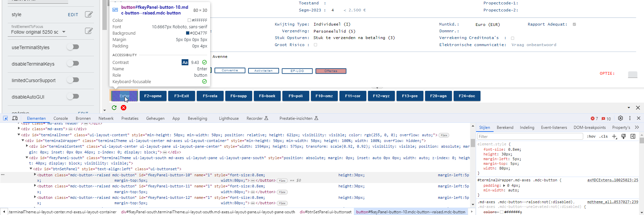Toggle the device toolbar icon
Image resolution: width=644 pixels, height=215 pixels.
coord(15,118)
